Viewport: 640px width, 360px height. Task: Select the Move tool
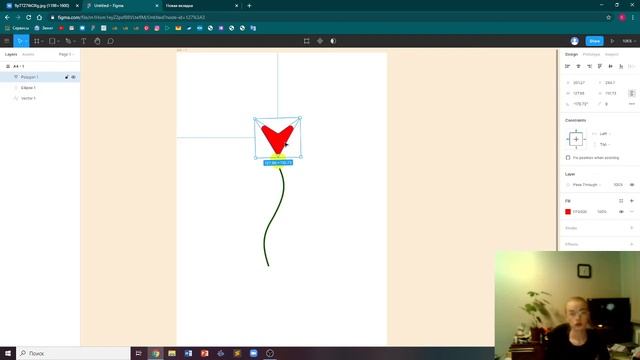[19, 41]
